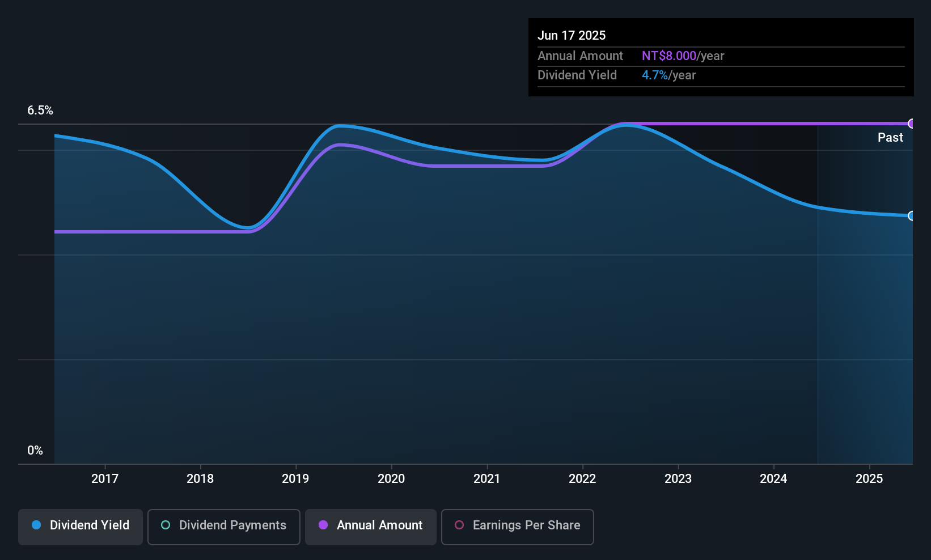Click the 2021 axis label
This screenshot has height=560, width=931.
pos(486,478)
